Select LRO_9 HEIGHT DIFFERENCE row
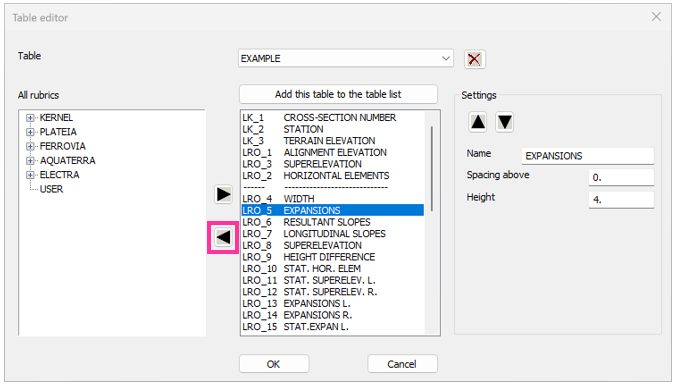677x385 pixels. pyautogui.click(x=332, y=257)
